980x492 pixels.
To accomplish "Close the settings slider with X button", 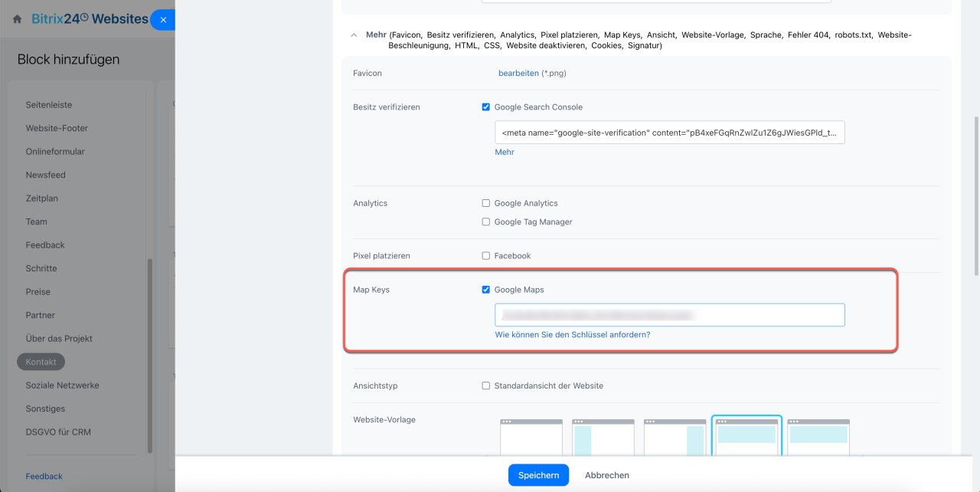I will [x=163, y=20].
